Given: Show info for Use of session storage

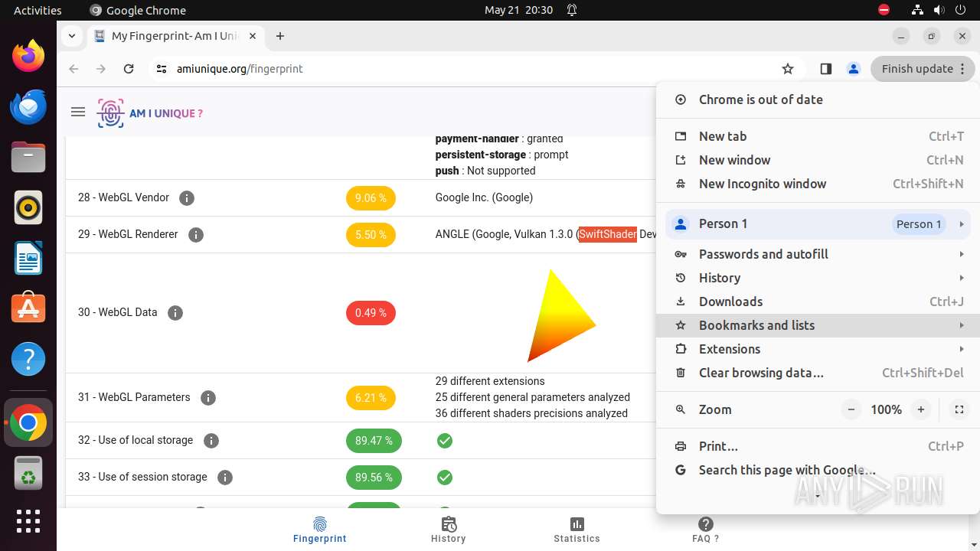Looking at the screenshot, I should click(225, 478).
